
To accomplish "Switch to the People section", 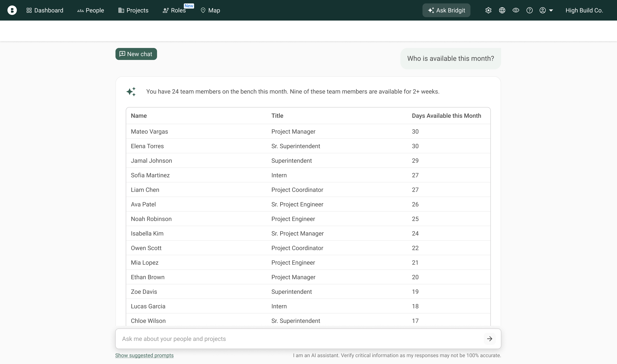I will point(90,10).
